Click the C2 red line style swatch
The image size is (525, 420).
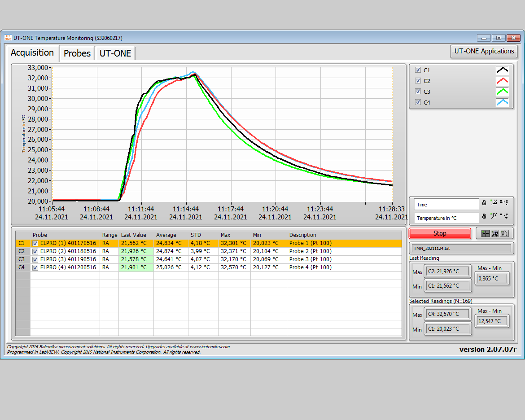502,81
